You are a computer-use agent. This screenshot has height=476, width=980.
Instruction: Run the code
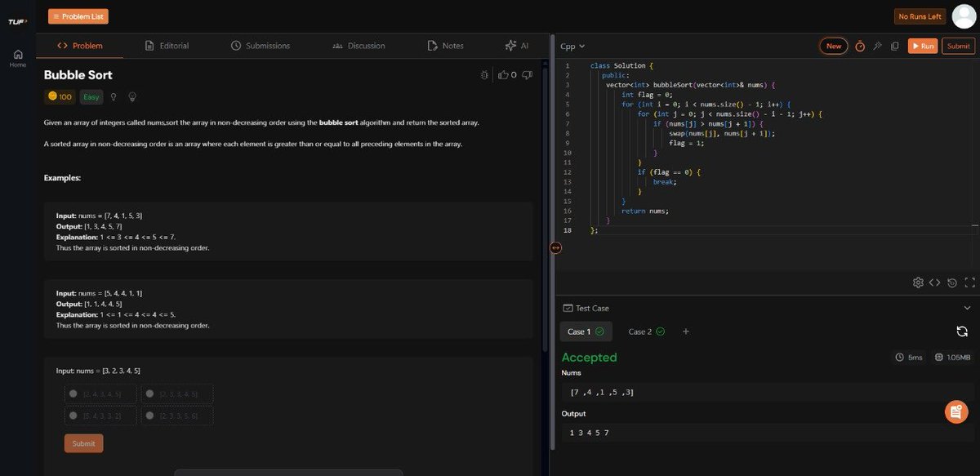click(923, 46)
